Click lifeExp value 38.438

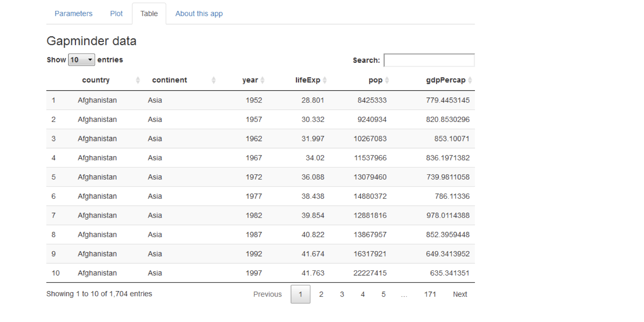[313, 196]
